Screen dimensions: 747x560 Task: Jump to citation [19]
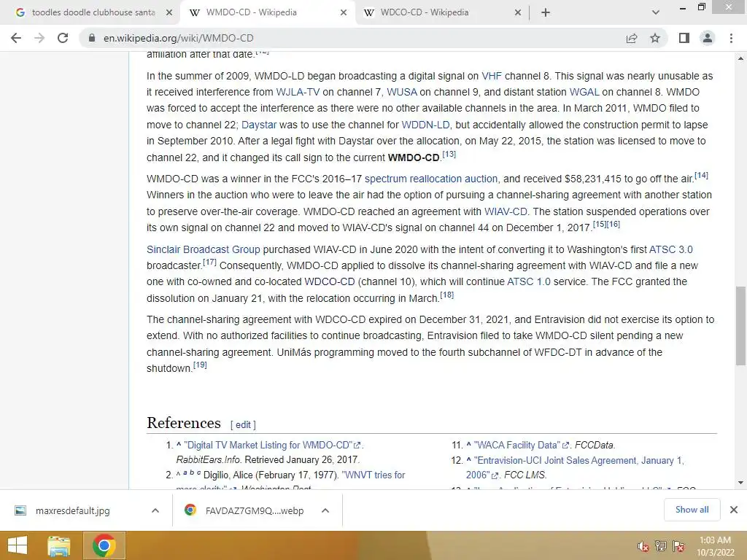click(x=200, y=365)
